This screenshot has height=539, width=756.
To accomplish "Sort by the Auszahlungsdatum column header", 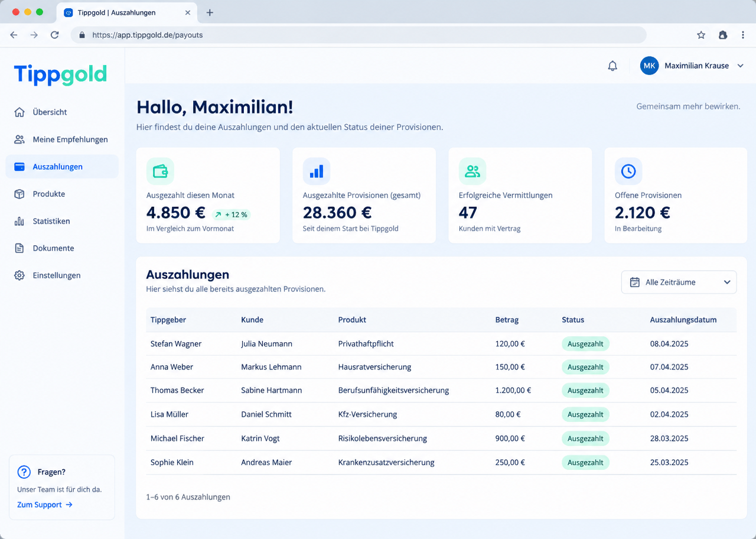I will (683, 320).
